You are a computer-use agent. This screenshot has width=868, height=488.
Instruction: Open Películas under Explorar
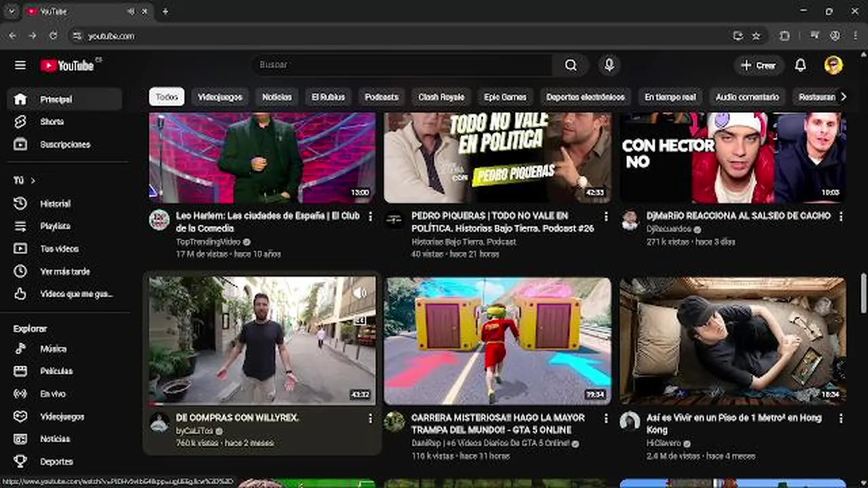click(65, 371)
